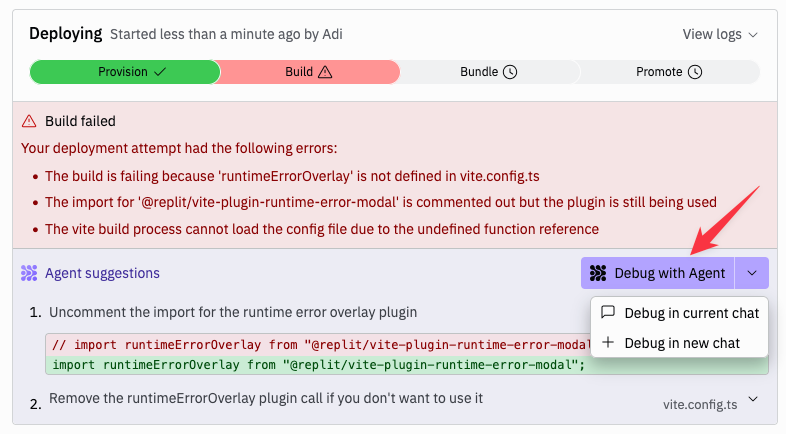Click the clock icon on Promote stage
The width and height of the screenshot is (786, 434).
point(695,72)
